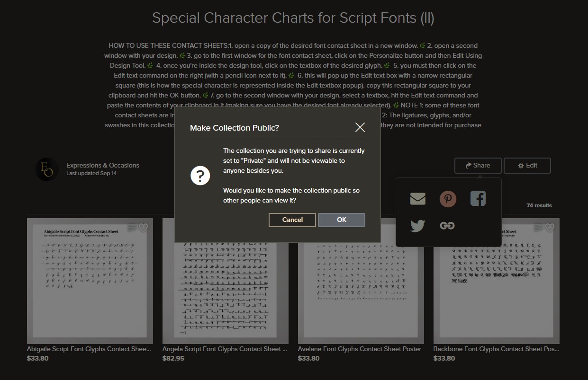Click the EO store avatar logo

(x=47, y=169)
